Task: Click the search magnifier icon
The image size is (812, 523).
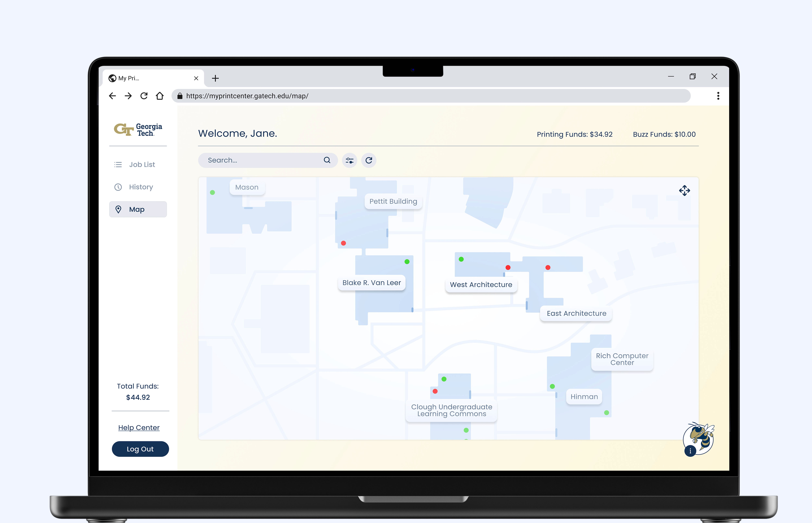Action: pyautogui.click(x=327, y=160)
